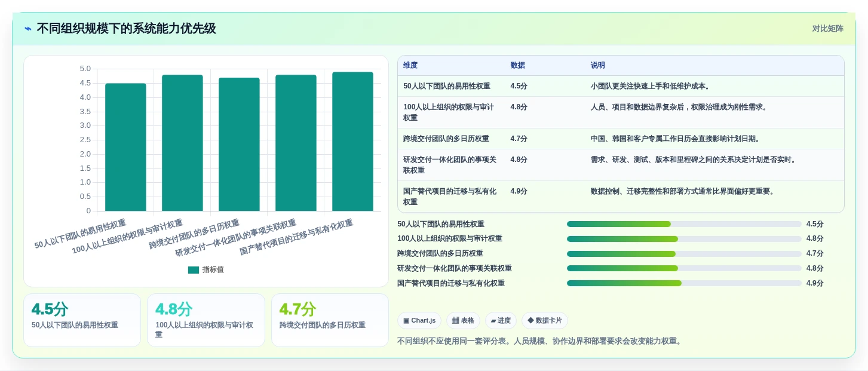Click the progress bar for 国产替代项目的迁移与私有化权重
The image size is (868, 371).
point(684,283)
